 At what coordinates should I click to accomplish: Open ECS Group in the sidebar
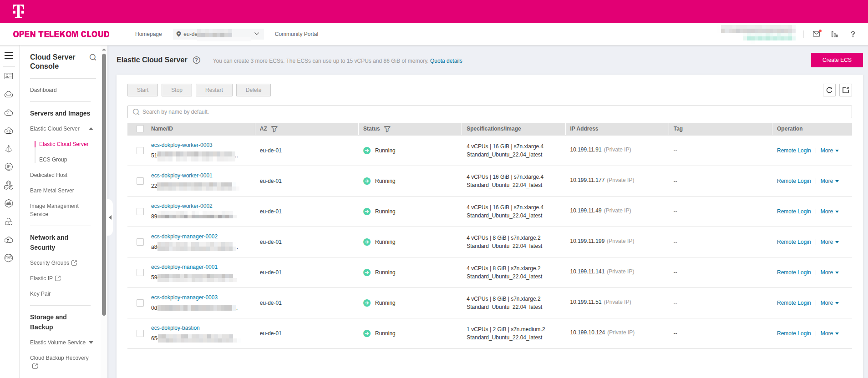click(53, 160)
